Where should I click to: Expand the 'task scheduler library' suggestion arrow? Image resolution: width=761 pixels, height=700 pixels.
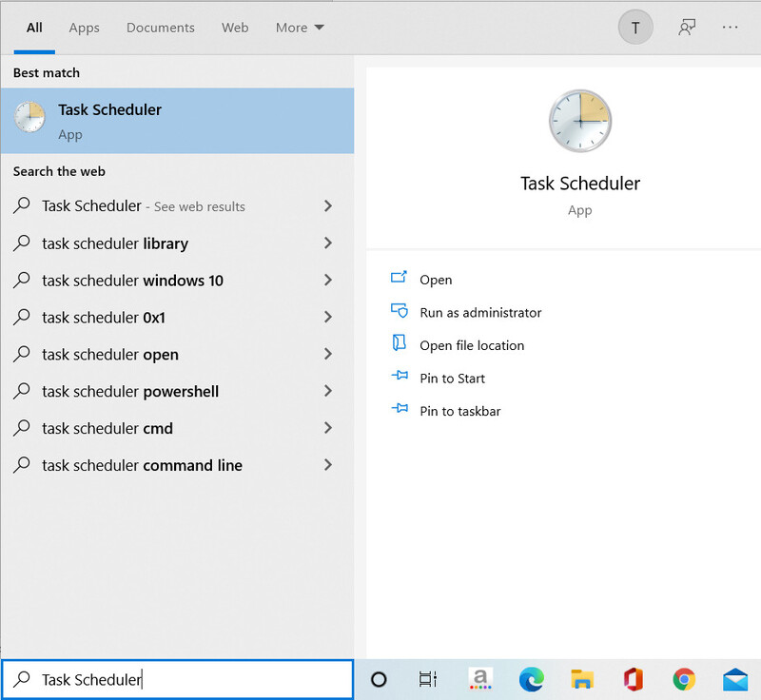click(328, 243)
